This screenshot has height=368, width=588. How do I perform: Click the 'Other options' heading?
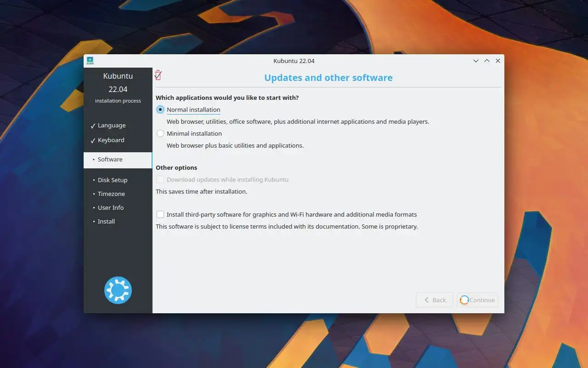[176, 168]
